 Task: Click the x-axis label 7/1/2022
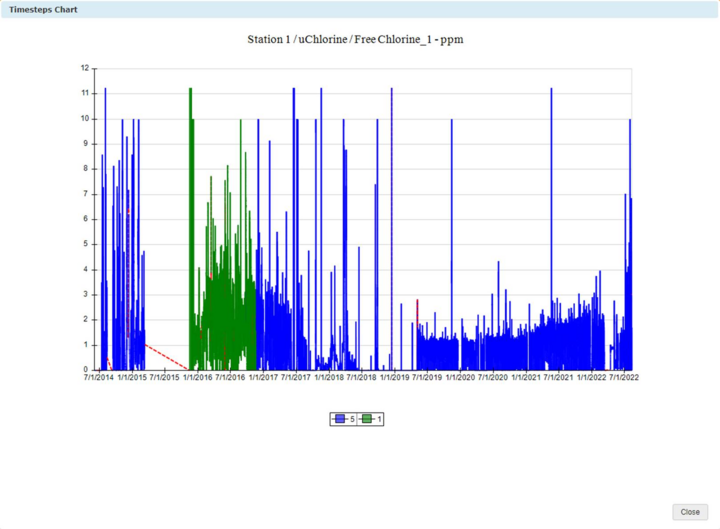point(624,377)
